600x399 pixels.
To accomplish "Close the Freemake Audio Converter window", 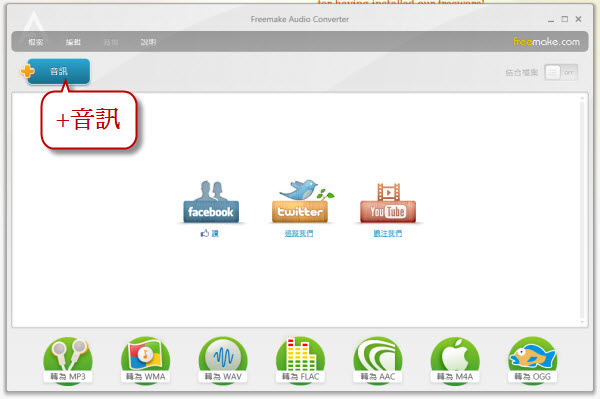I will coord(579,19).
